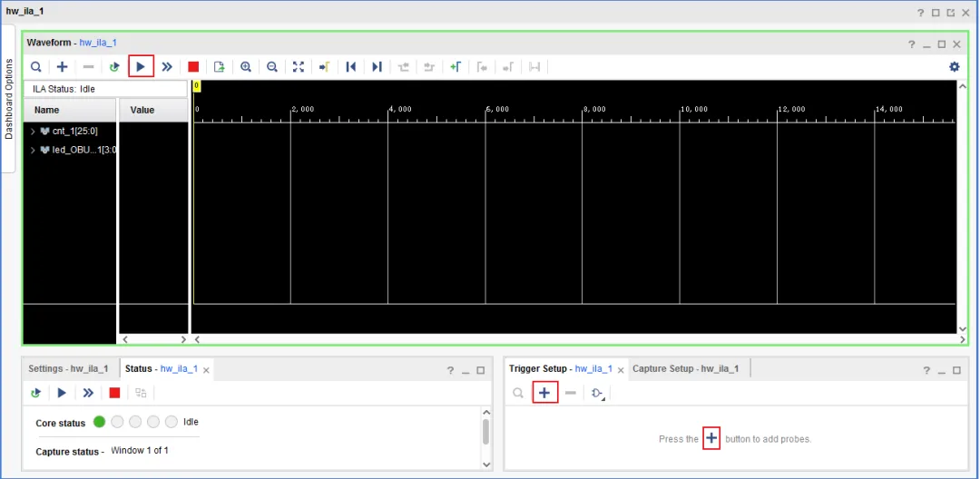Image resolution: width=980 pixels, height=479 pixels.
Task: Float the hw_ila_1 dashboard window
Action: [x=951, y=13]
